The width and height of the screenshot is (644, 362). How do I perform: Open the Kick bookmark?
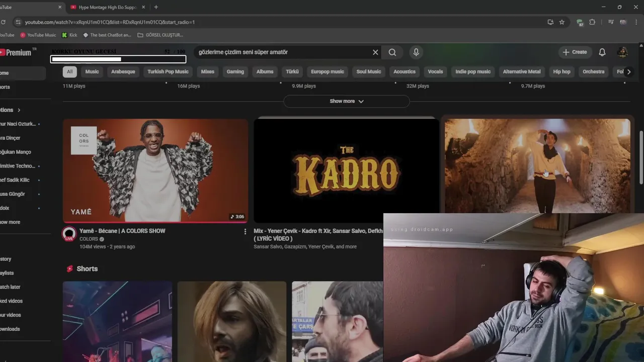[69, 35]
